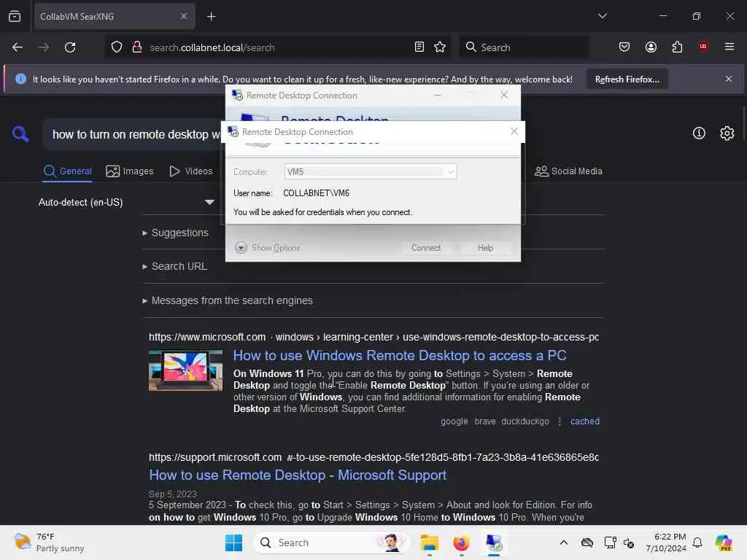Switch to the Social Media results tab
Viewport: 747px width, 560px height.
pos(568,171)
